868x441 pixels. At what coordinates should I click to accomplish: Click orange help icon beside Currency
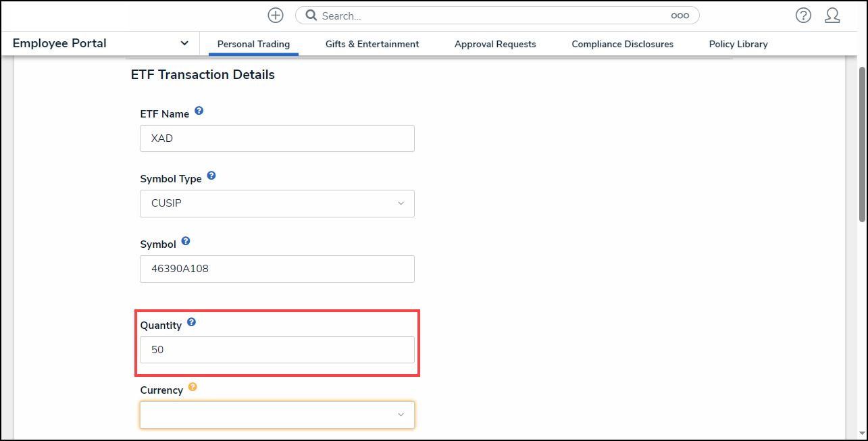193,387
